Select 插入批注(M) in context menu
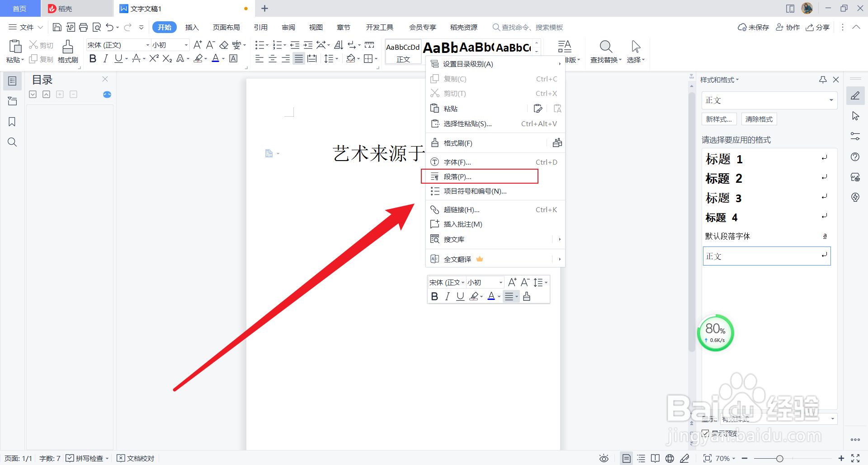 click(x=495, y=224)
